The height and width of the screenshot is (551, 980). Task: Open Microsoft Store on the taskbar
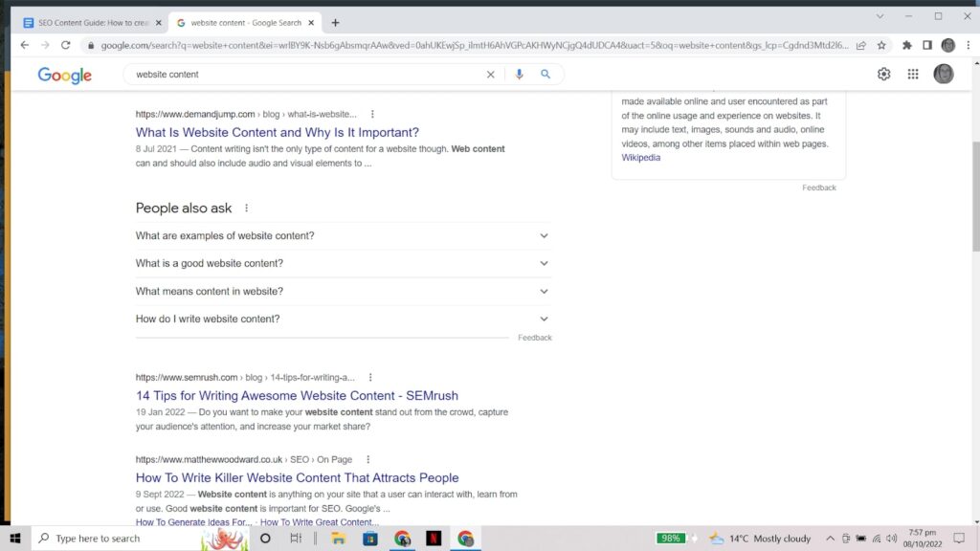point(370,538)
